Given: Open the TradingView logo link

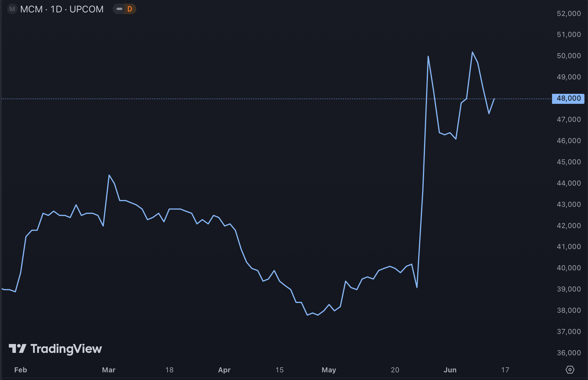Looking at the screenshot, I should (x=55, y=349).
